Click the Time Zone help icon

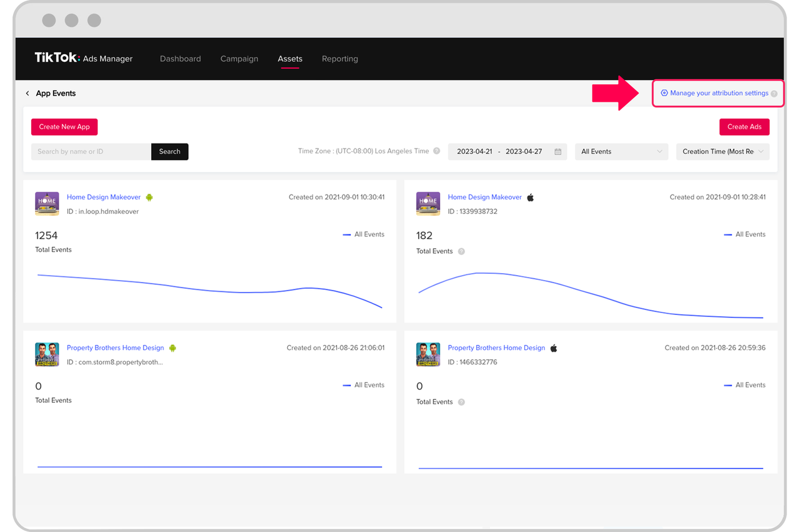[437, 151]
